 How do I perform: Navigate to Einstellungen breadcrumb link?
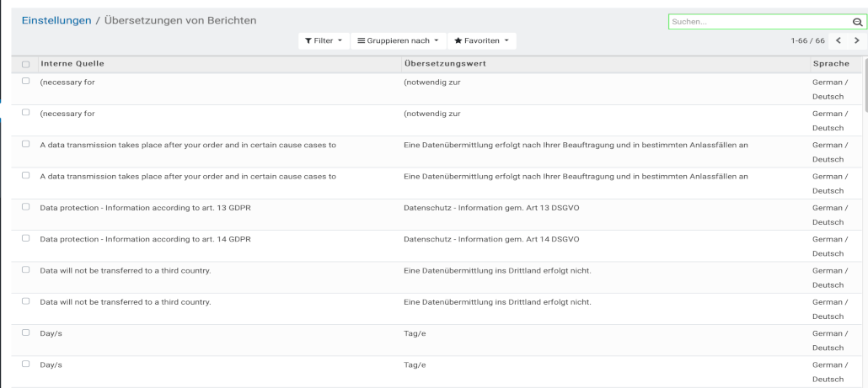[56, 20]
